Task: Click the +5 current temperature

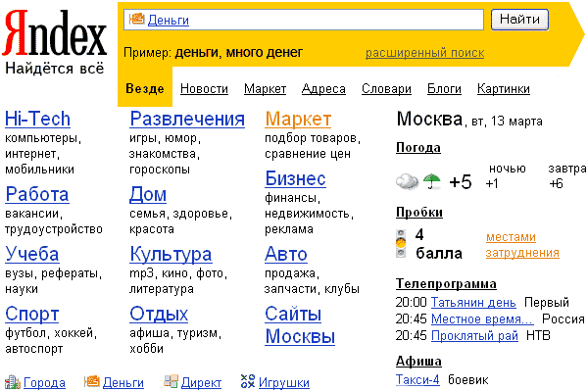Action: coord(461,182)
